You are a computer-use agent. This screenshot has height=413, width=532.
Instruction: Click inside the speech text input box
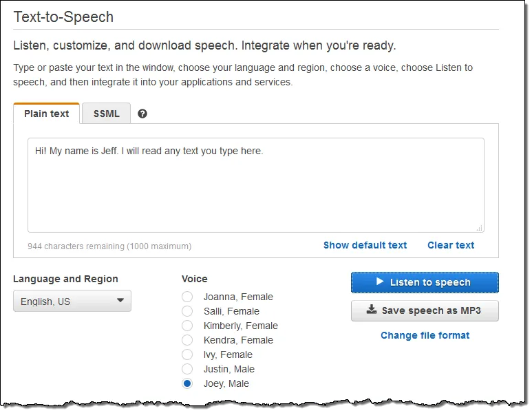coord(256,185)
